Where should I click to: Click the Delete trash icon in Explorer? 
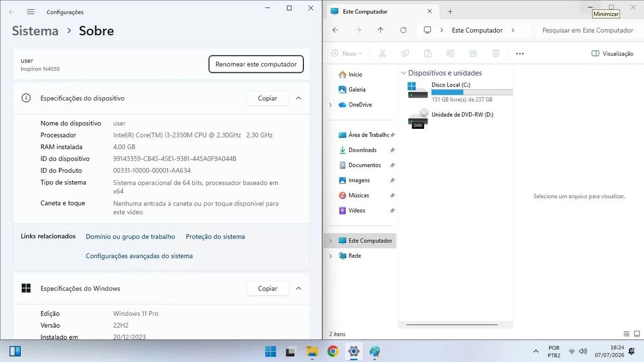pyautogui.click(x=496, y=53)
